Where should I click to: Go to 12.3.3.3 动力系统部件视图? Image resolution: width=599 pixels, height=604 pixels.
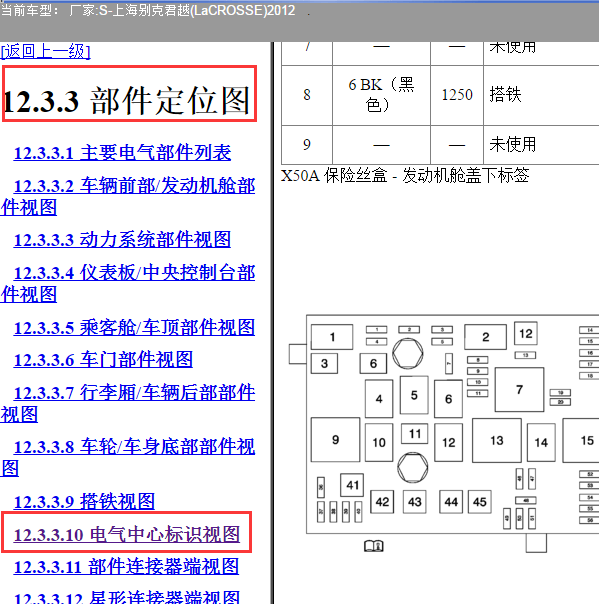[x=122, y=240]
